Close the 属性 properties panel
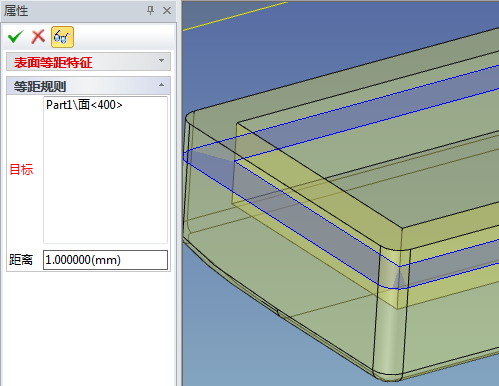 (x=167, y=11)
